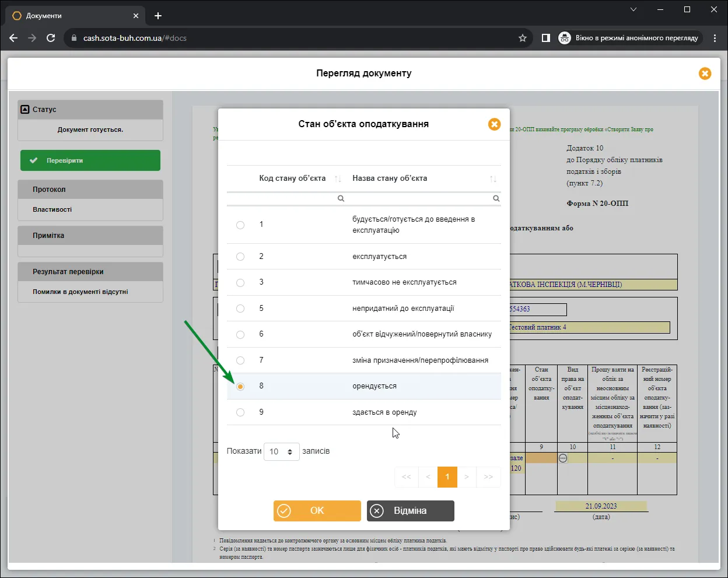Go to page 1 in pagination

[447, 477]
